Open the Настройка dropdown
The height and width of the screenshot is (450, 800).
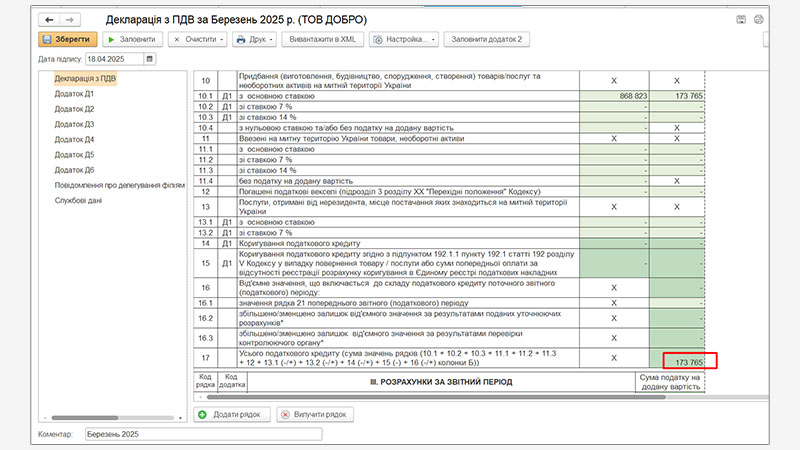[404, 39]
